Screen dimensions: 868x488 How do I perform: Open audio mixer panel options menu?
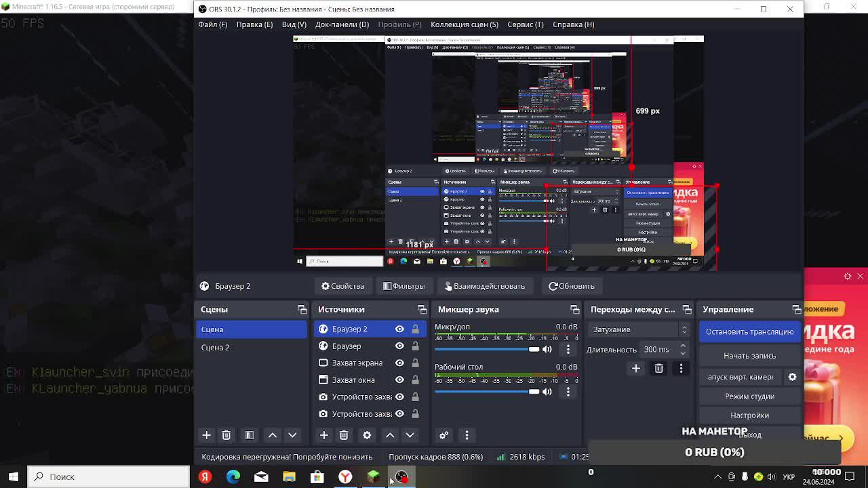(x=467, y=435)
